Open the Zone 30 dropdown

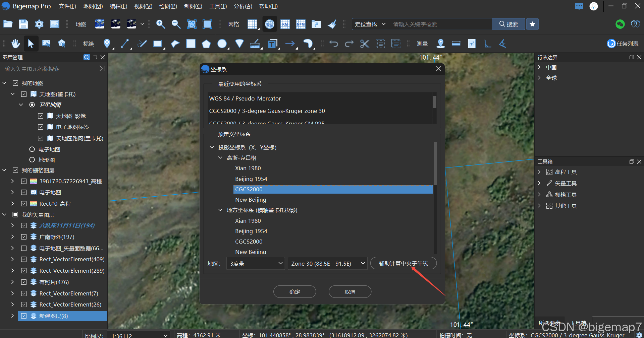tap(328, 264)
